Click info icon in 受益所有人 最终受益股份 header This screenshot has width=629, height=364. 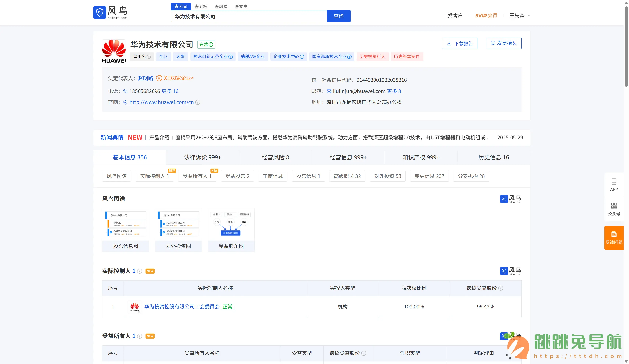click(364, 353)
